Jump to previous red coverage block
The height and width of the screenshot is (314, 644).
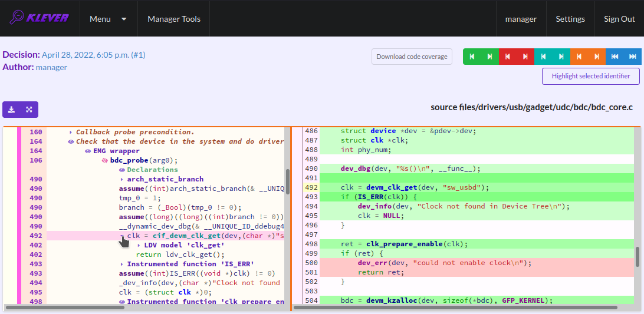(x=508, y=57)
